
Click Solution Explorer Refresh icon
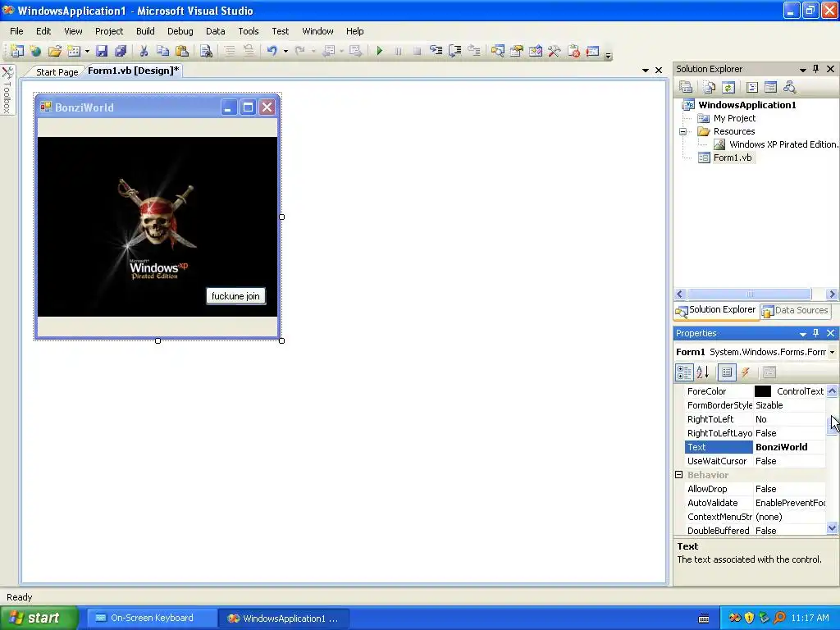pos(728,87)
